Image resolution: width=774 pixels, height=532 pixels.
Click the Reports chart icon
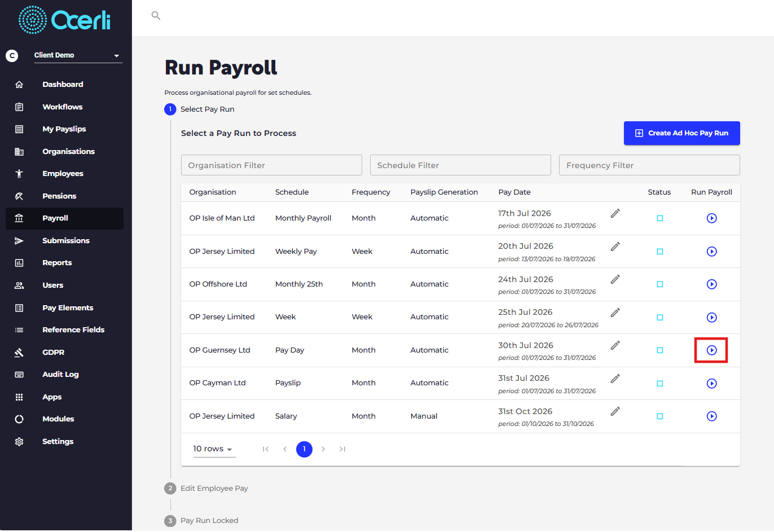click(19, 263)
